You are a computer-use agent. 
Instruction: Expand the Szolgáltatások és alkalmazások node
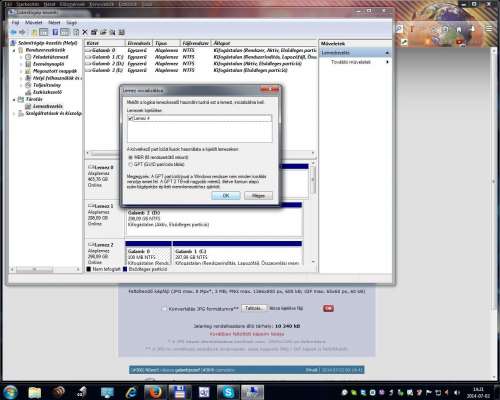point(14,113)
